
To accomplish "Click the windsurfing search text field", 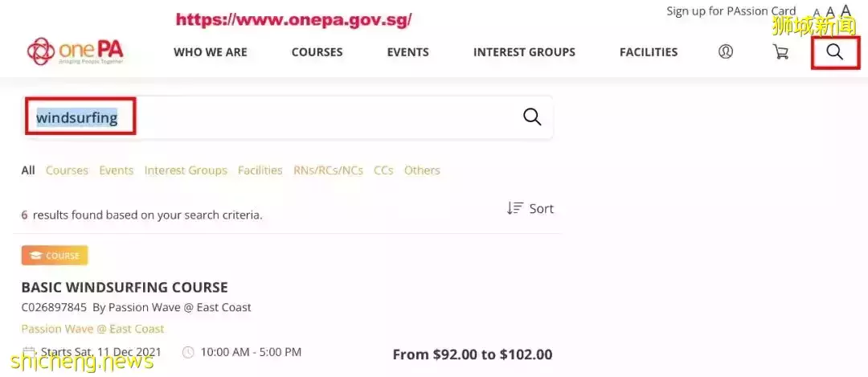I will pos(288,117).
